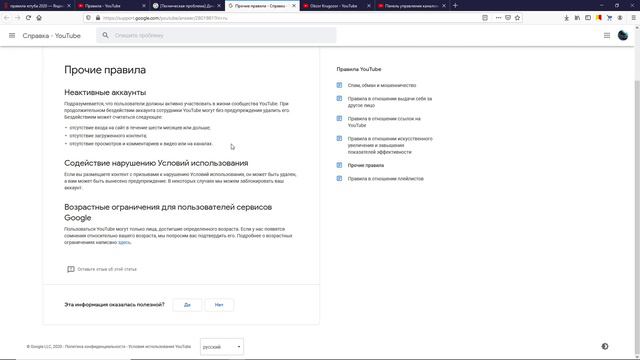Open the downloads panel
The height and width of the screenshot is (360, 640).
pos(567,18)
